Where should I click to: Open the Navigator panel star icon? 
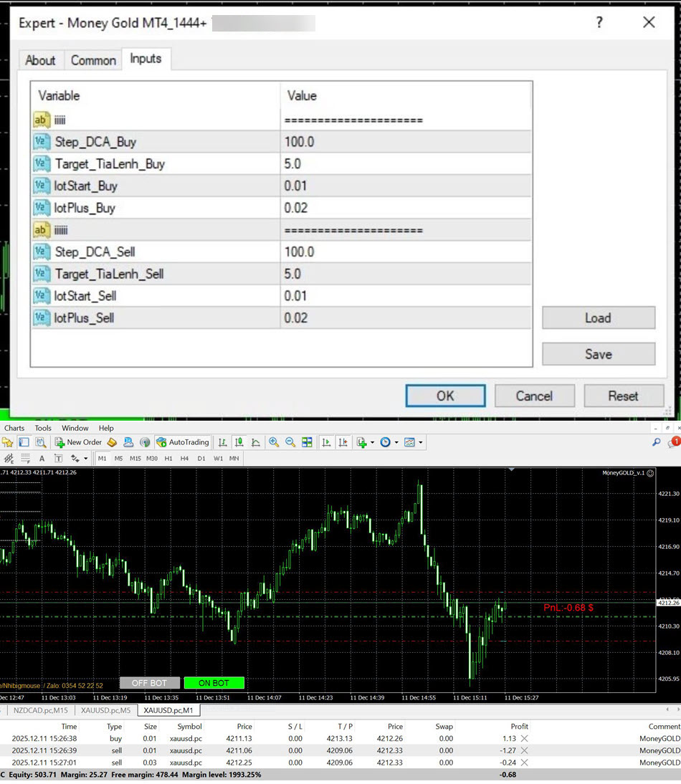pyautogui.click(x=7, y=442)
